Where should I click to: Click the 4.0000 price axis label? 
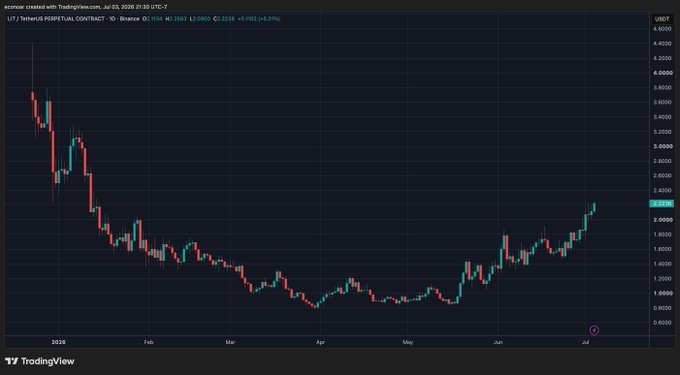click(x=662, y=73)
